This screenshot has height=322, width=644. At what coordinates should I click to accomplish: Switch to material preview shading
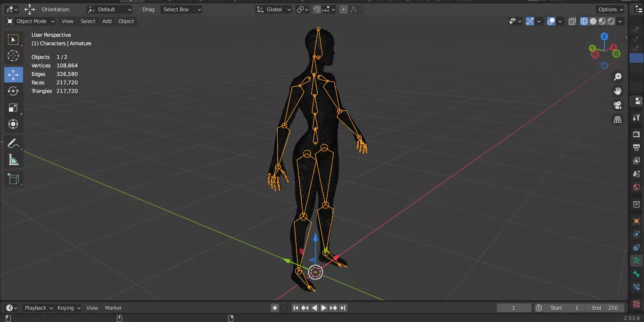[x=603, y=21]
